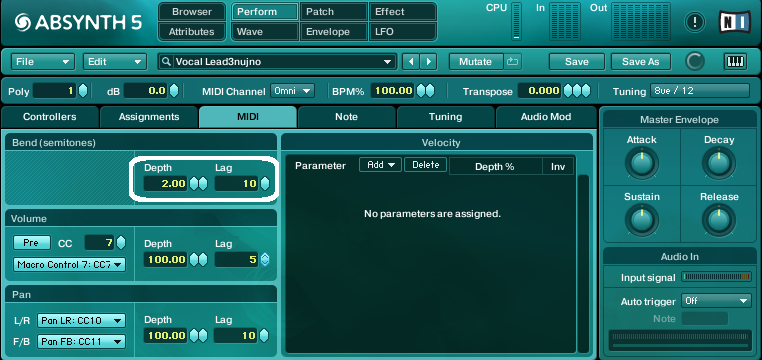The image size is (762, 360).
Task: Click the velocity Delete button
Action: point(426,165)
